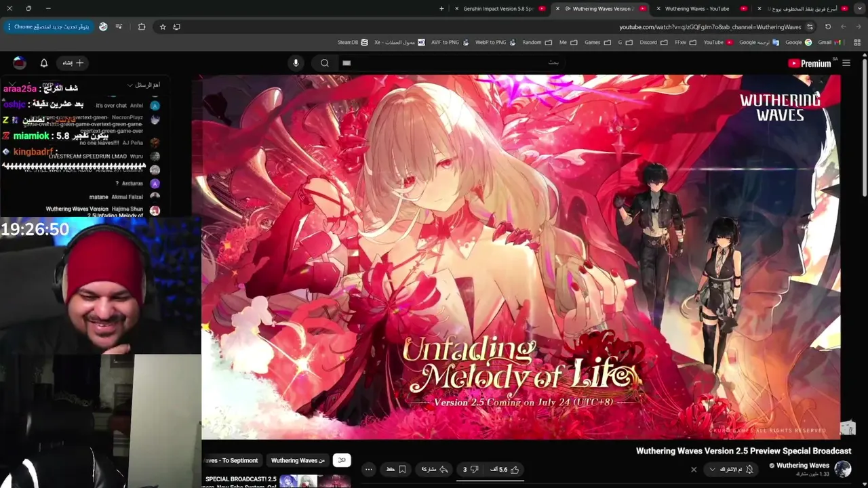This screenshot has width=868, height=488.
Task: Open all bookmarks folder icon
Action: [857, 42]
